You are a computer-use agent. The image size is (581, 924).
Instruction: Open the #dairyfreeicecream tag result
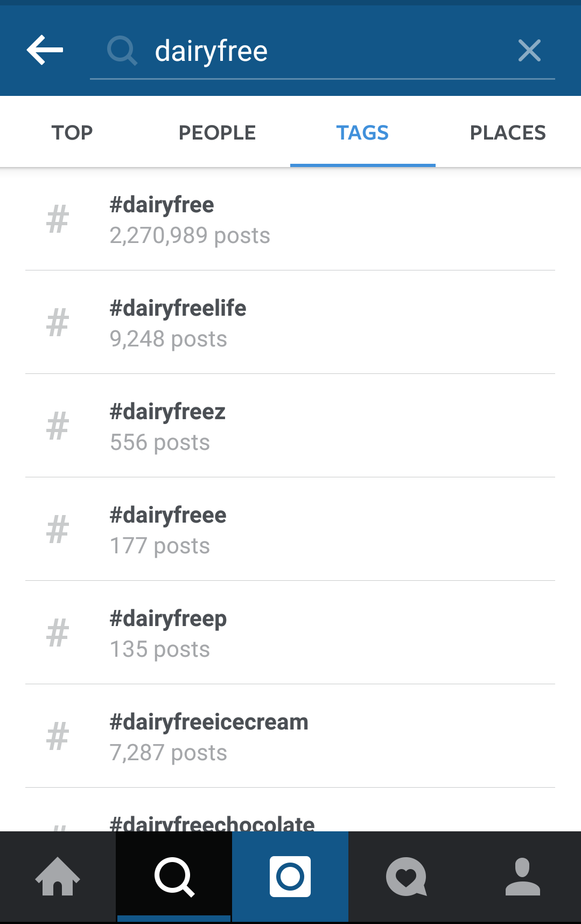tap(290, 737)
